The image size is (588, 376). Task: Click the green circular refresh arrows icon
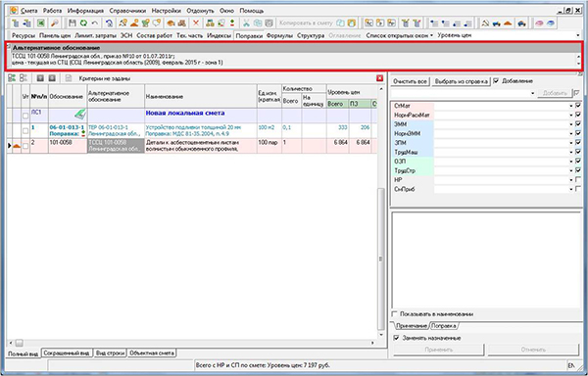click(83, 23)
